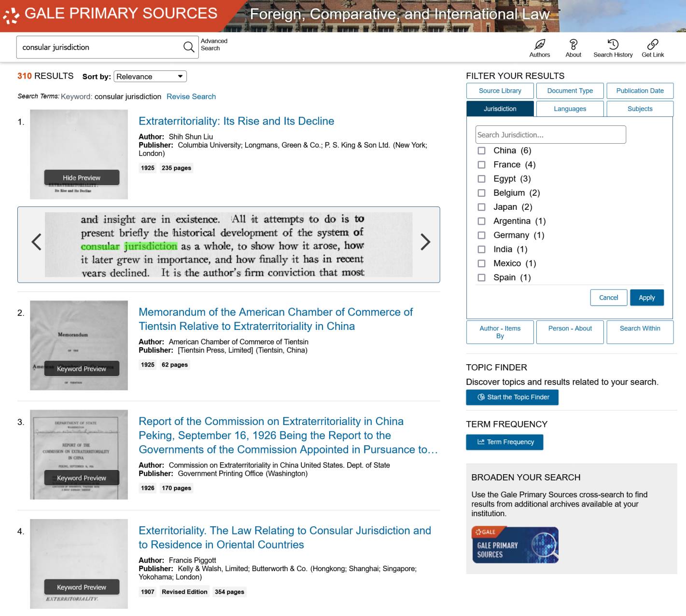Check the Belgium jurisdiction checkbox
Viewport: 686px width, 616px height.
point(481,193)
